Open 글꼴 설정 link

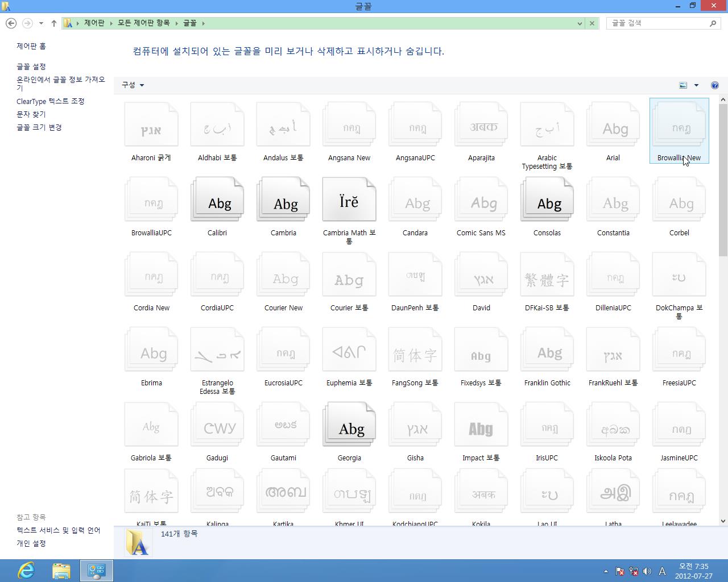31,66
